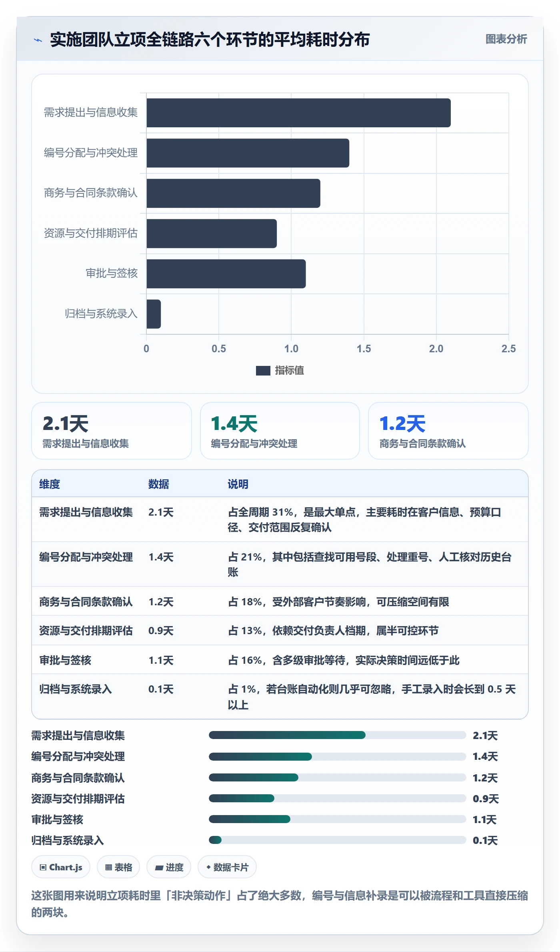The image size is (560, 952).
Task: Click table cell 0.9天
Action: coord(161,631)
